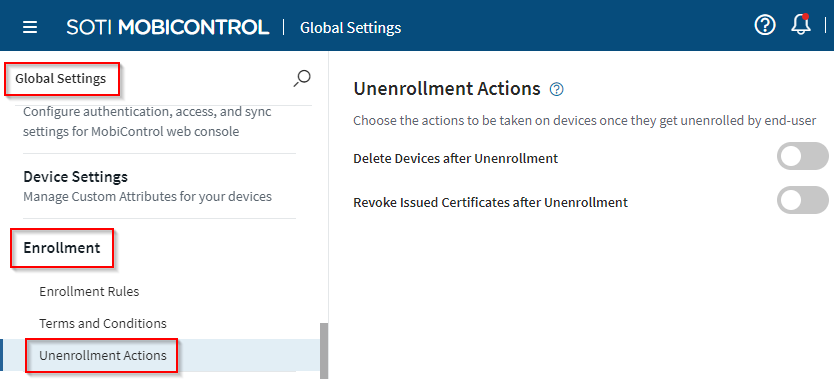Click 'Manage Custom Attributes for your devices' text
The height and width of the screenshot is (379, 834).
[147, 197]
